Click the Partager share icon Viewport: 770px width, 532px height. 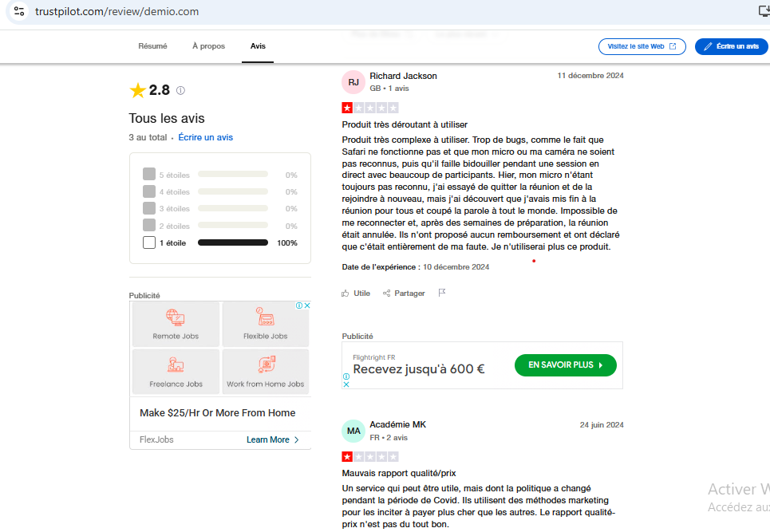point(386,293)
